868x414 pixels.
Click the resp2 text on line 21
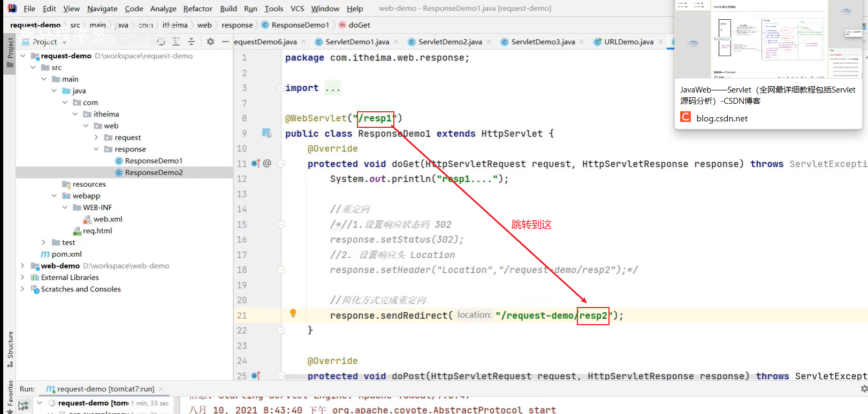[x=593, y=316]
